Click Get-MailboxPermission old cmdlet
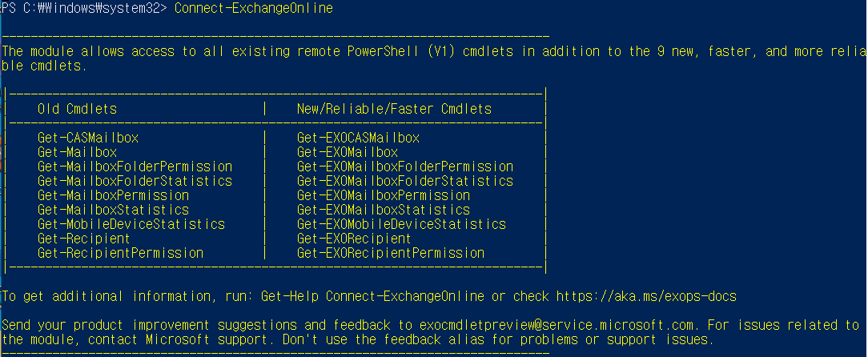The height and width of the screenshot is (357, 868). pos(113,195)
